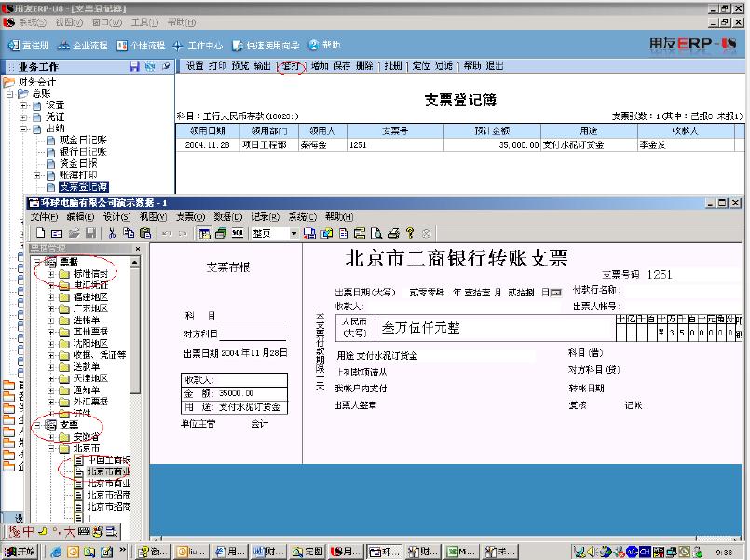
Task: Expand the 标准信封 folder
Action: pos(50,274)
